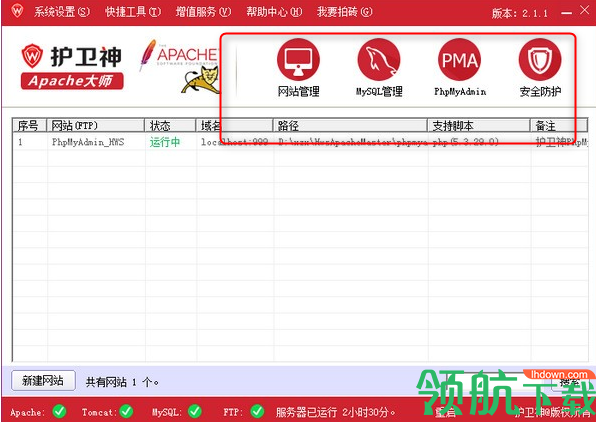
Task: Open the 增值服务(V) menu
Action: (203, 12)
